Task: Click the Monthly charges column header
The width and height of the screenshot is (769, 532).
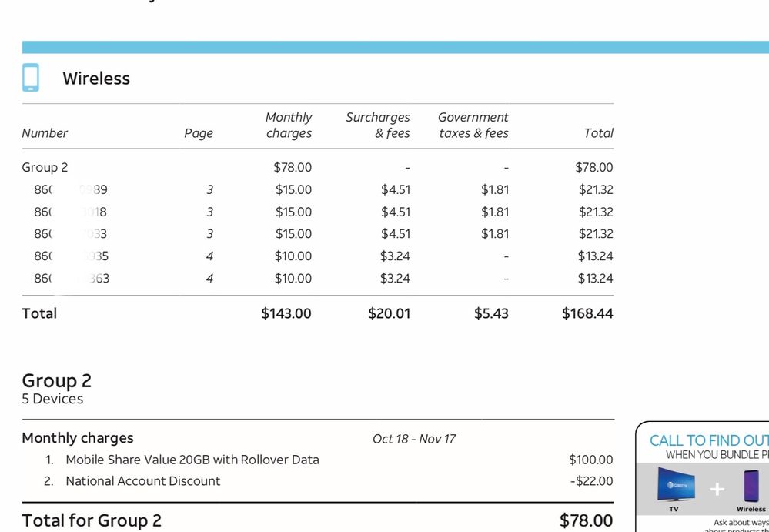Action: [x=289, y=125]
